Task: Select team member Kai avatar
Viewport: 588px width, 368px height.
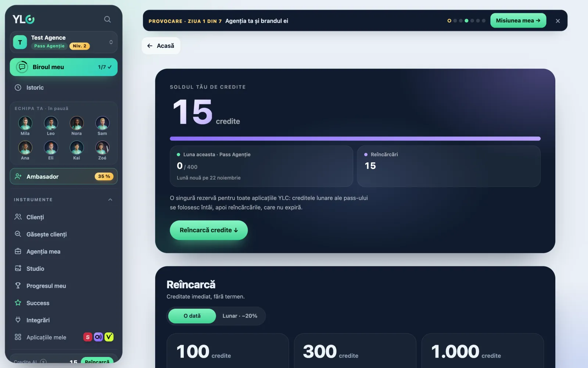Action: coord(76,148)
